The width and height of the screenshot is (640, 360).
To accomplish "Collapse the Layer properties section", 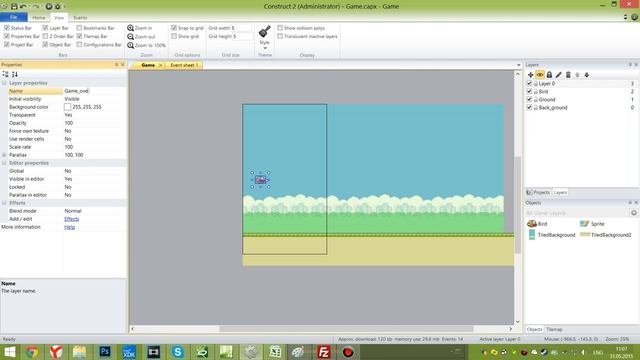I will coord(4,83).
